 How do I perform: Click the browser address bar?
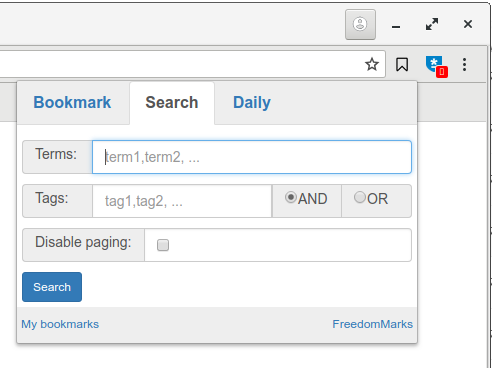(180, 64)
